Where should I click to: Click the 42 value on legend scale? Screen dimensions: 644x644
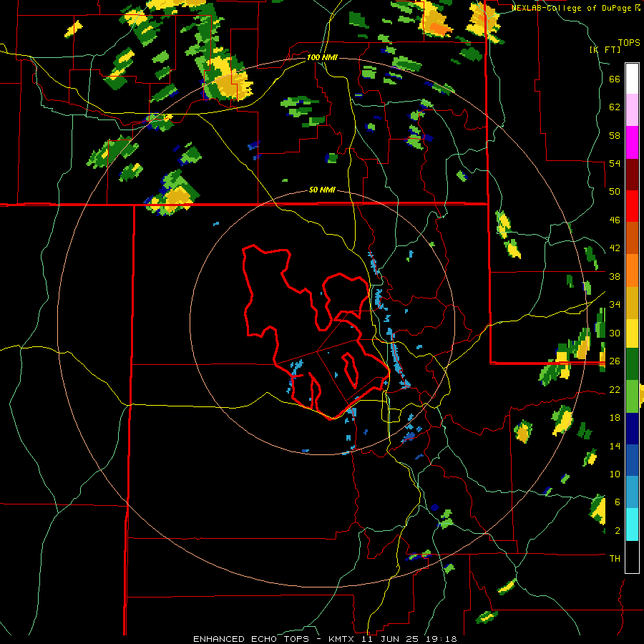[615, 248]
